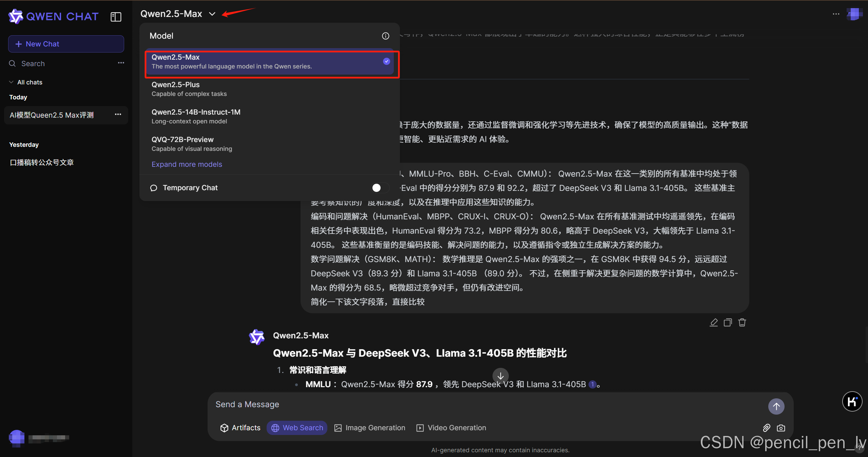Toggle Web Search mode
868x457 pixels.
pyautogui.click(x=297, y=428)
